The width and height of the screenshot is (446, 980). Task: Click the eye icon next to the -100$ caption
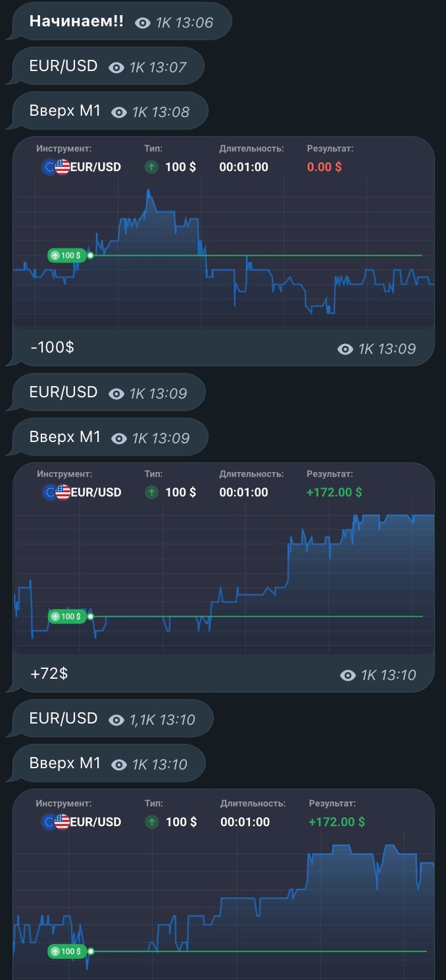(x=345, y=349)
